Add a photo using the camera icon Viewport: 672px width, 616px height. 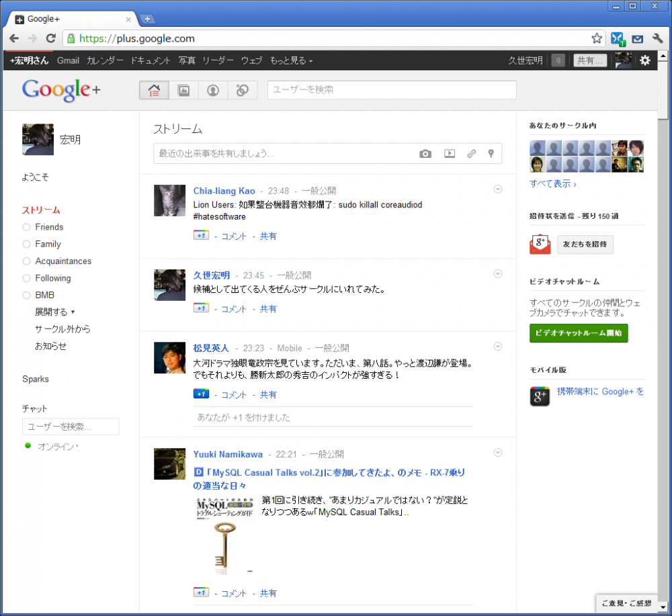click(425, 154)
